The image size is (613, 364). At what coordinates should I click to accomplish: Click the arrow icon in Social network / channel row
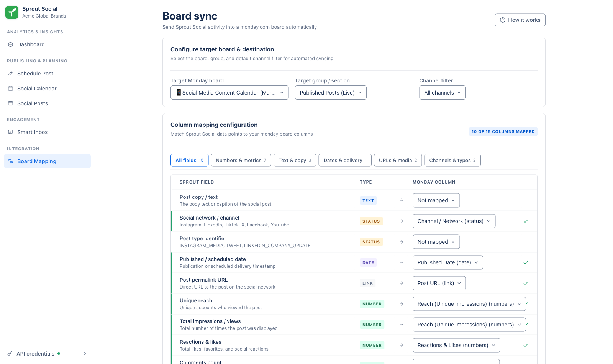(402, 221)
